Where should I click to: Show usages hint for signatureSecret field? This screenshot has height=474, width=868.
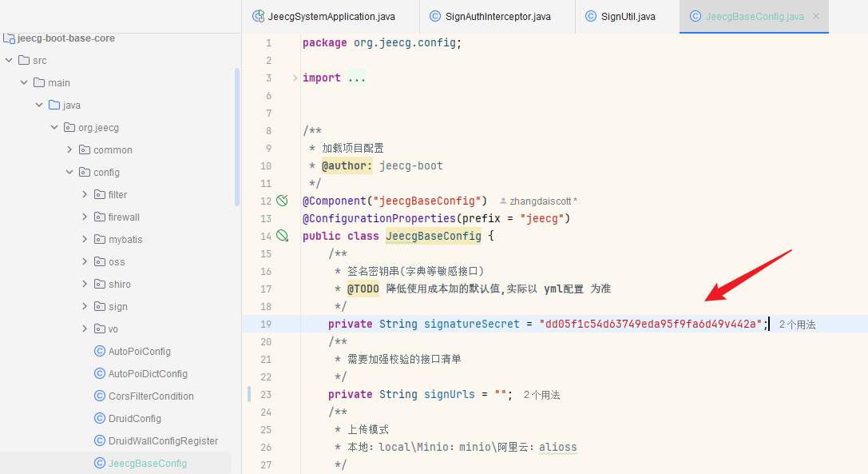pyautogui.click(x=796, y=325)
